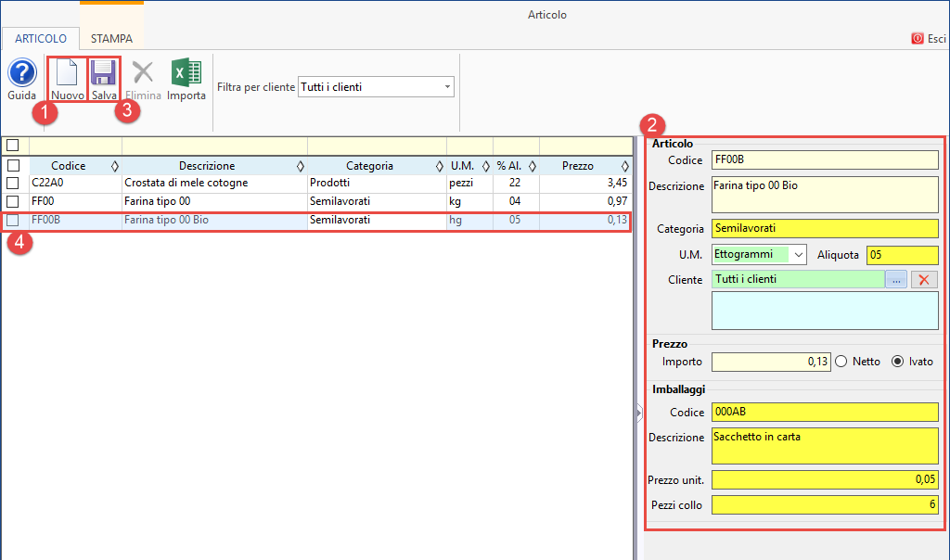Select the Crostata di mele cotogne row
950x560 pixels.
pyautogui.click(x=315, y=183)
